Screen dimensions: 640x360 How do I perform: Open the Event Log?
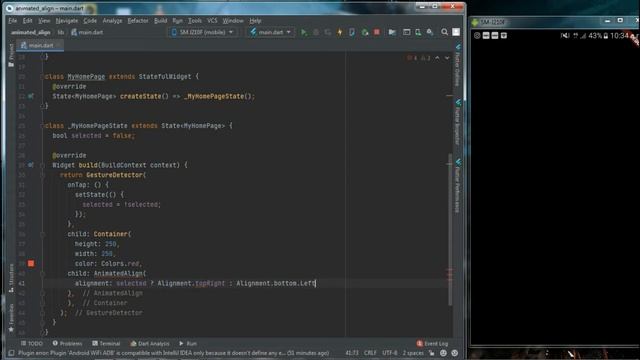(x=432, y=344)
